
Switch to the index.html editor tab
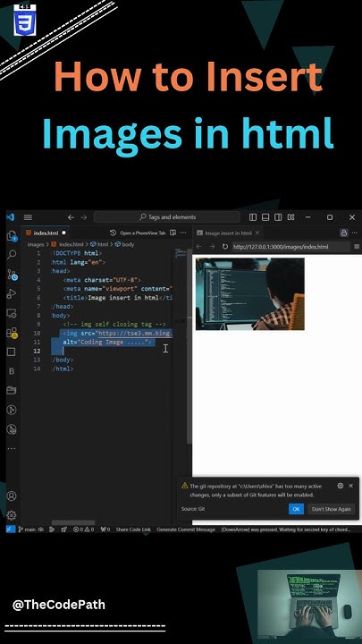[x=46, y=233]
